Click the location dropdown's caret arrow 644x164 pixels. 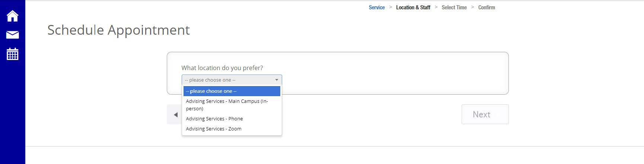point(277,80)
